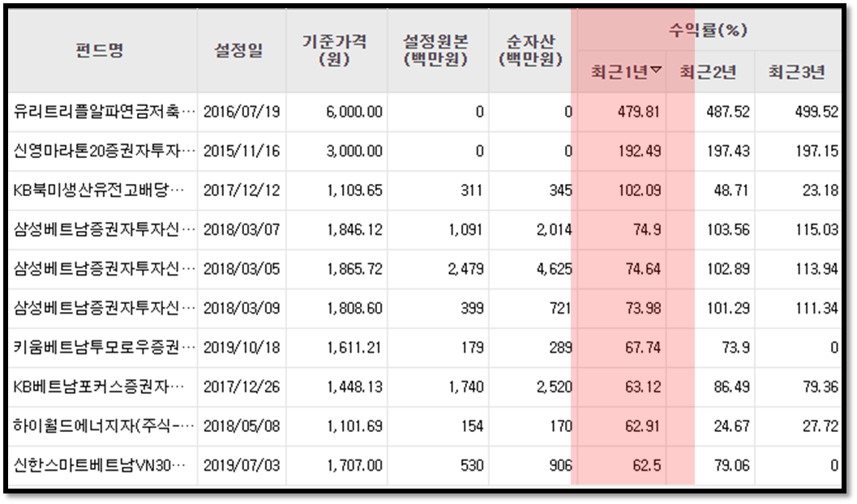Open fund KB베트남포커스증권자…
Image resolution: width=857 pixels, height=504 pixels.
click(x=99, y=387)
